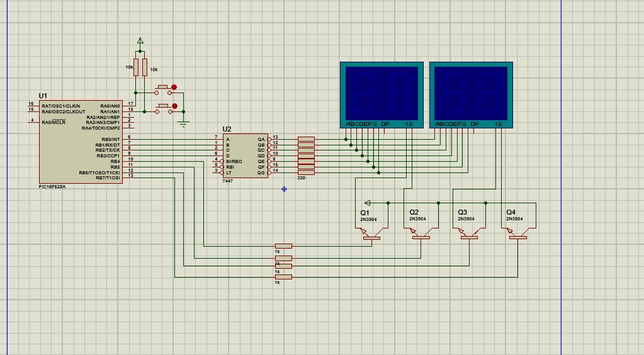Image resolution: width=644 pixels, height=355 pixels.
Task: Select the 330 resistor on the QD output
Action: [306, 155]
